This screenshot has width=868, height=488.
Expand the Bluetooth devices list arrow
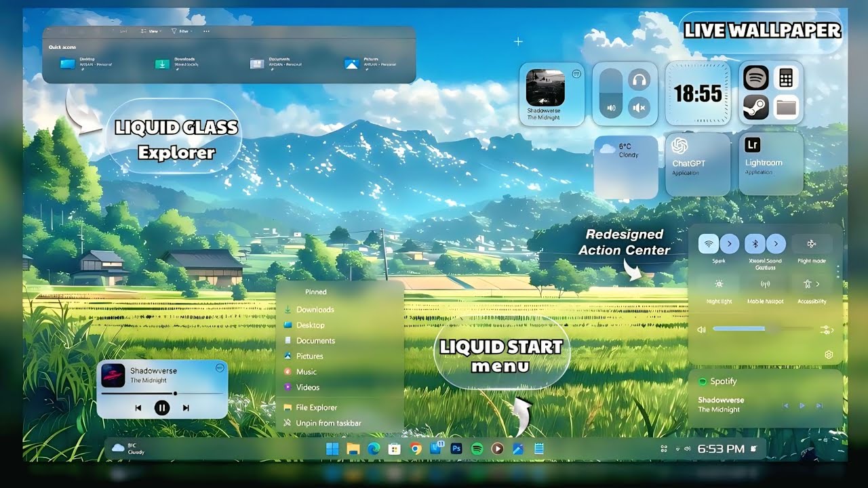776,244
